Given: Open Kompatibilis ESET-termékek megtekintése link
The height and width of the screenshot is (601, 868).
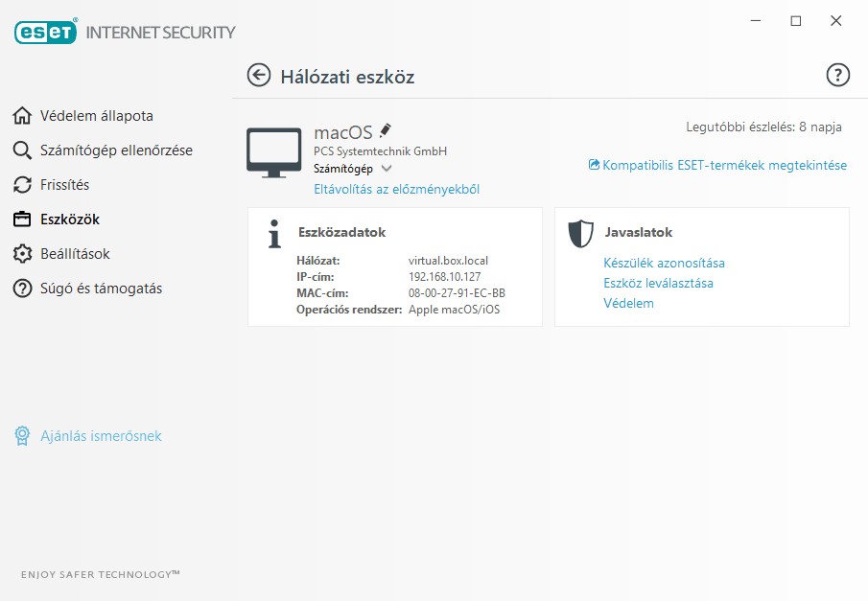Looking at the screenshot, I should coord(725,165).
